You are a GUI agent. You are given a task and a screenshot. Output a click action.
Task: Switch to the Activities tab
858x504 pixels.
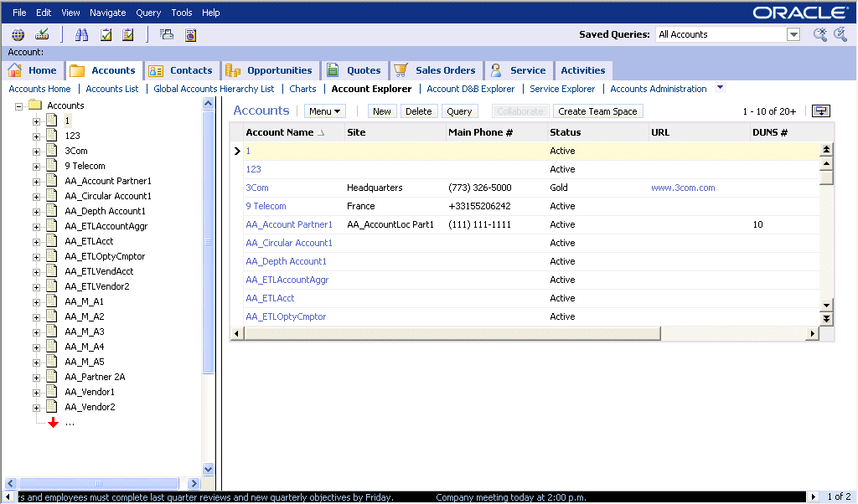(583, 70)
